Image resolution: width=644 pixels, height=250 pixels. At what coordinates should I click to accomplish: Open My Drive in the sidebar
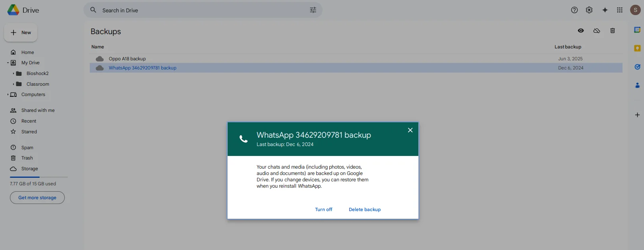pos(31,63)
